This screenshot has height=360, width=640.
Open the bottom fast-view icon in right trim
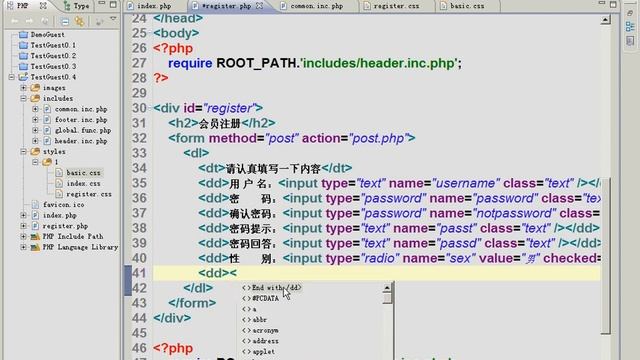pyautogui.click(x=630, y=41)
